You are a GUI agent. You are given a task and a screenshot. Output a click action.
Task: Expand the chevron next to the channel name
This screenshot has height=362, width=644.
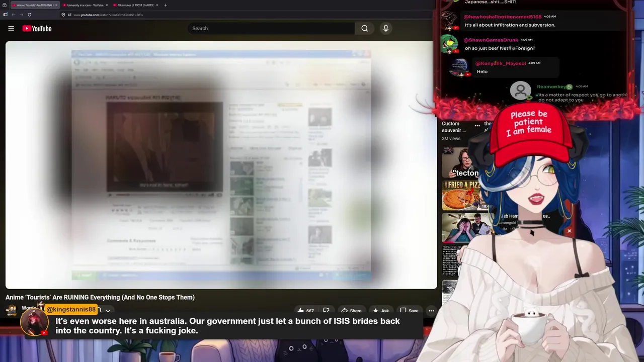click(x=108, y=311)
